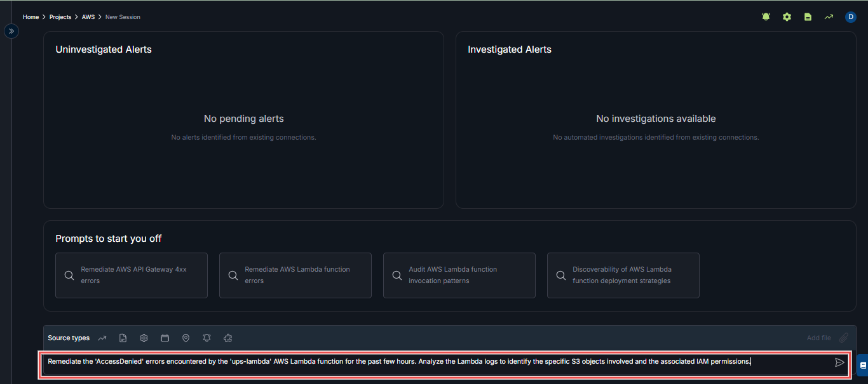Screen dimensions: 868x384
Task: Select the location pin source type icon
Action: pyautogui.click(x=186, y=338)
